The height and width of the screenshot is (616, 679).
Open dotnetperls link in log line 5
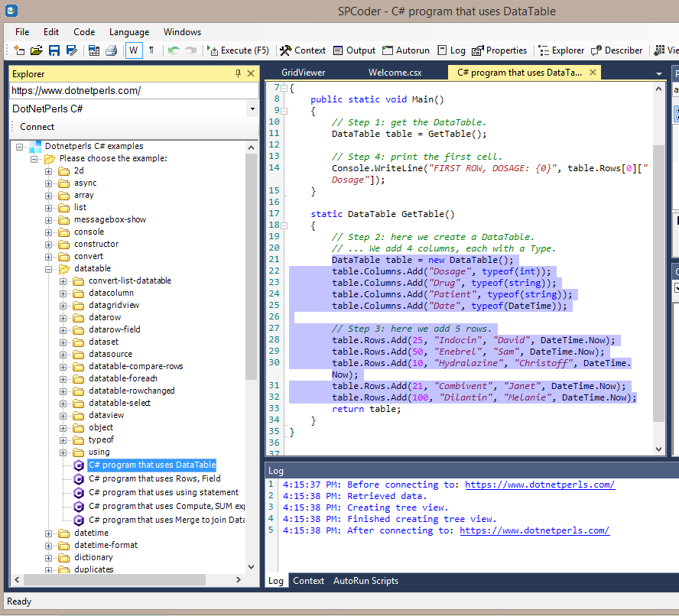click(x=534, y=530)
